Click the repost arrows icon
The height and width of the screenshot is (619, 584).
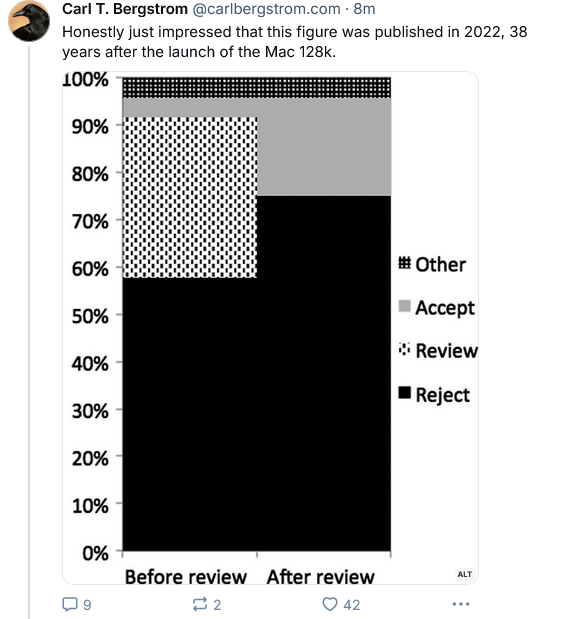click(x=200, y=604)
